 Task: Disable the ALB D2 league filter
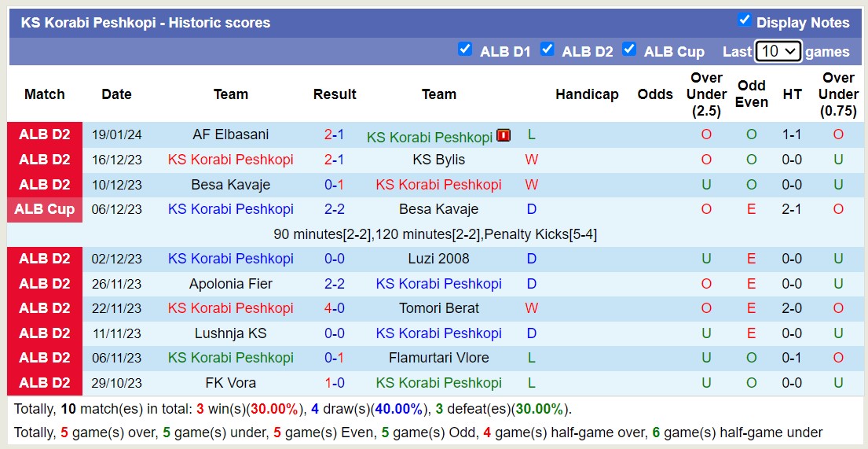click(x=548, y=50)
